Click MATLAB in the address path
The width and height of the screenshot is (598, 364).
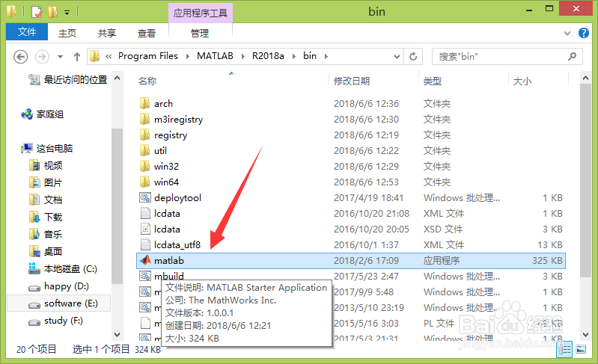215,56
